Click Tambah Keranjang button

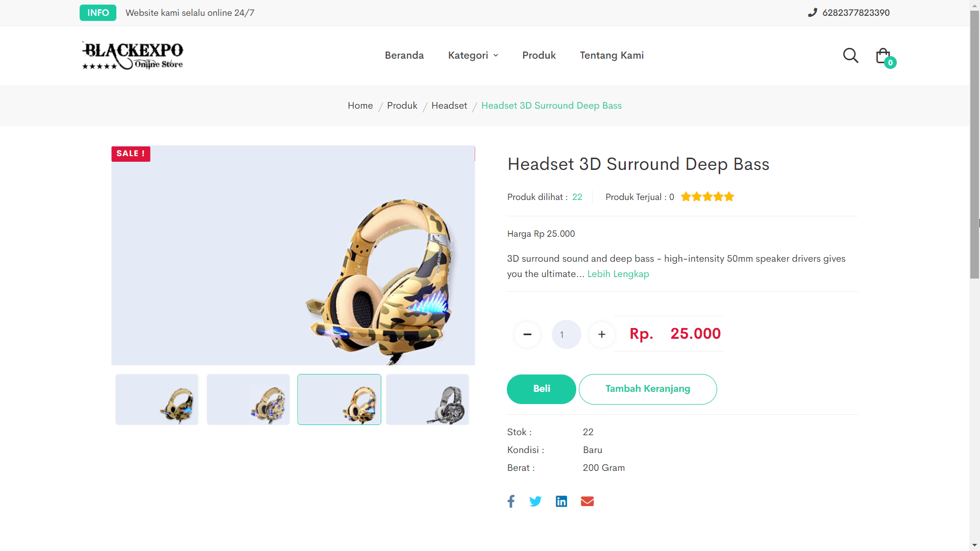(x=648, y=389)
